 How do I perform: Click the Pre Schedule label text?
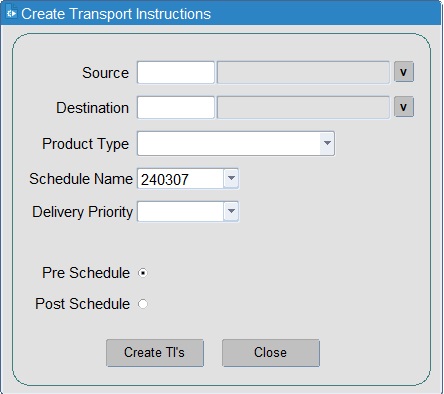pyautogui.click(x=86, y=273)
